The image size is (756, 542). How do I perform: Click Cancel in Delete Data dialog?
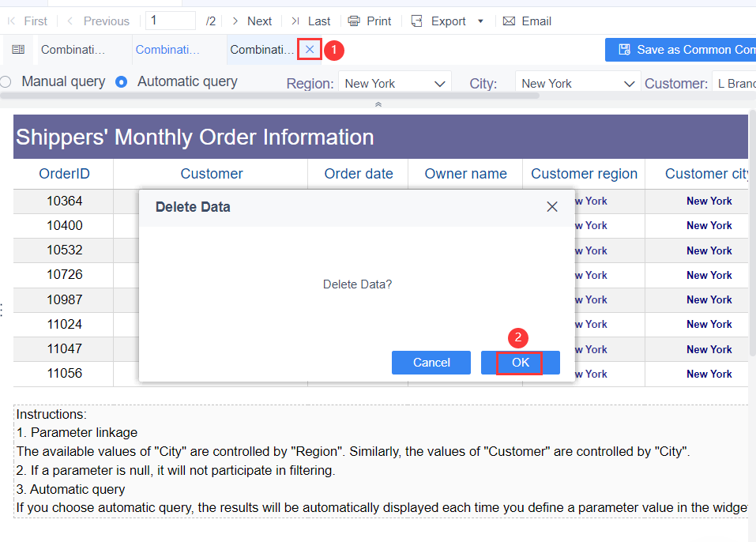[431, 363]
